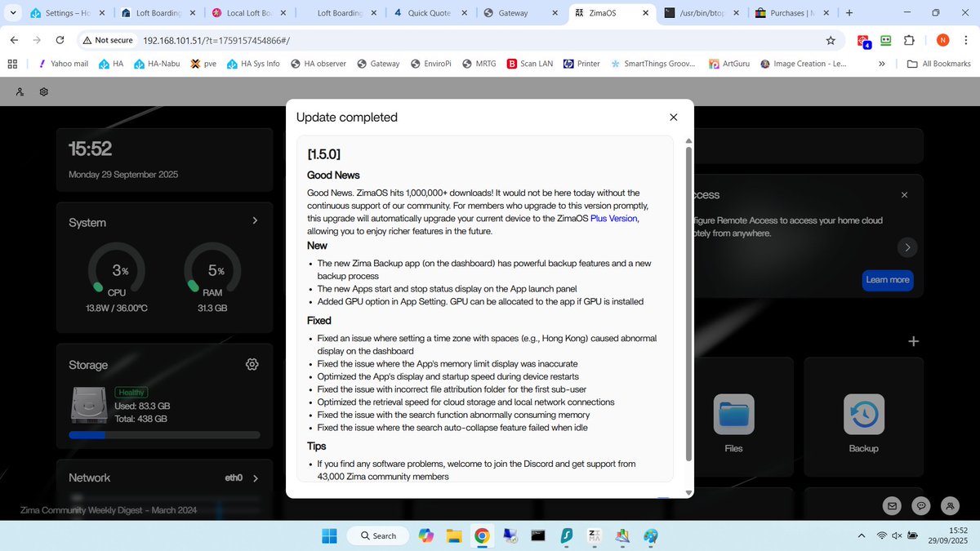Click the RAM usage gauge

212,271
